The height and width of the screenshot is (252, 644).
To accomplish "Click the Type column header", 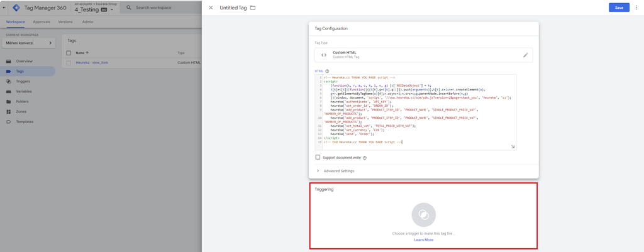I will (x=180, y=53).
